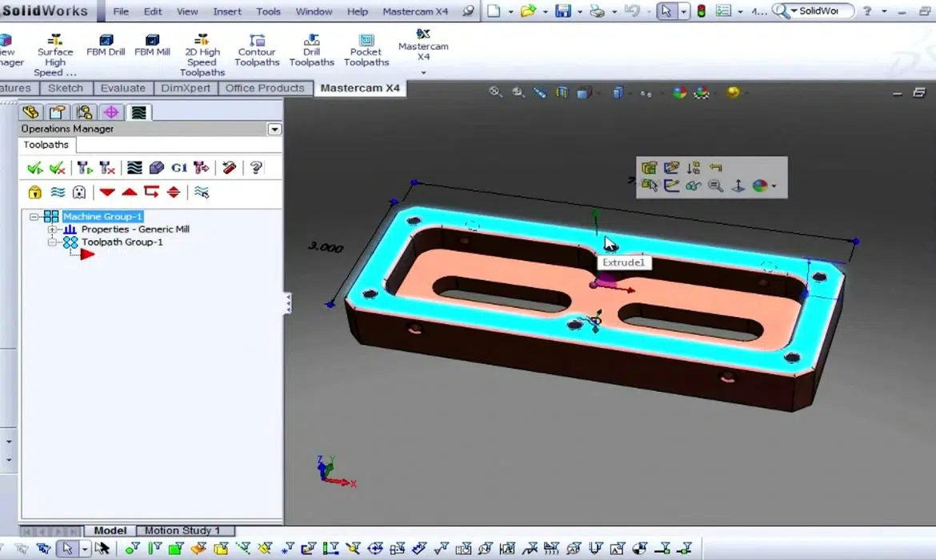Viewport: 936px width, 560px height.
Task: Open the Mastercam toolpaths manager tab
Action: pyautogui.click(x=138, y=112)
